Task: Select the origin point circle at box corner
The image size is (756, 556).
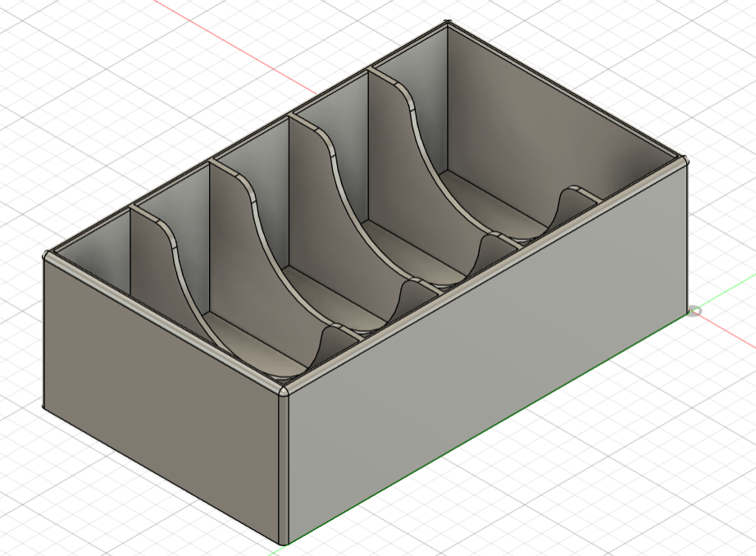Action: pos(695,311)
